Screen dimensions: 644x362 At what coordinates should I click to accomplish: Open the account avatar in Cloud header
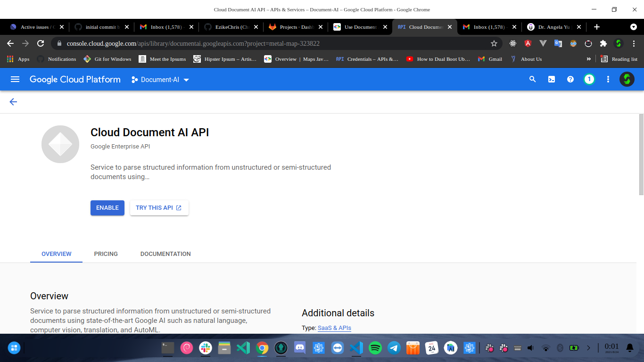pos(627,79)
